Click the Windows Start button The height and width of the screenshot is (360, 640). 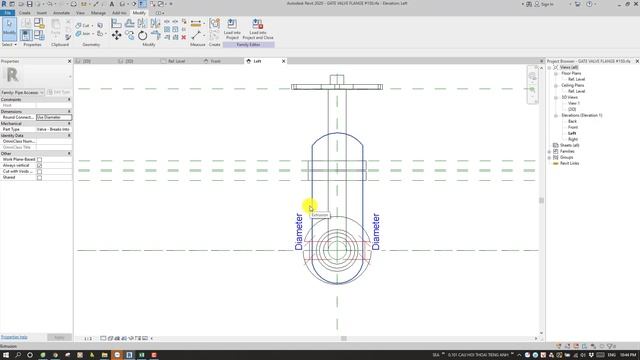coord(6,355)
